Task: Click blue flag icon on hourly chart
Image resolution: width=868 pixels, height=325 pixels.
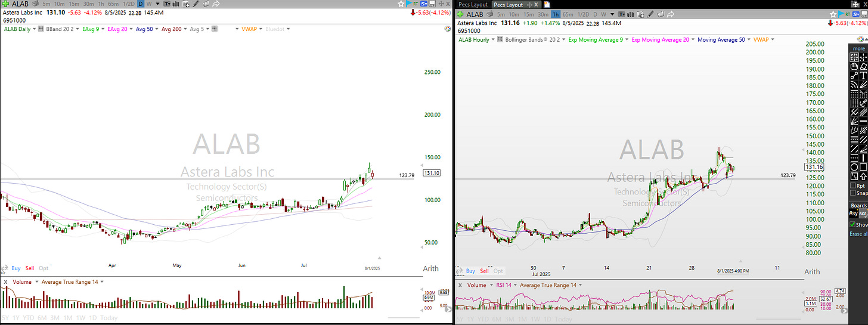Action: [841, 14]
